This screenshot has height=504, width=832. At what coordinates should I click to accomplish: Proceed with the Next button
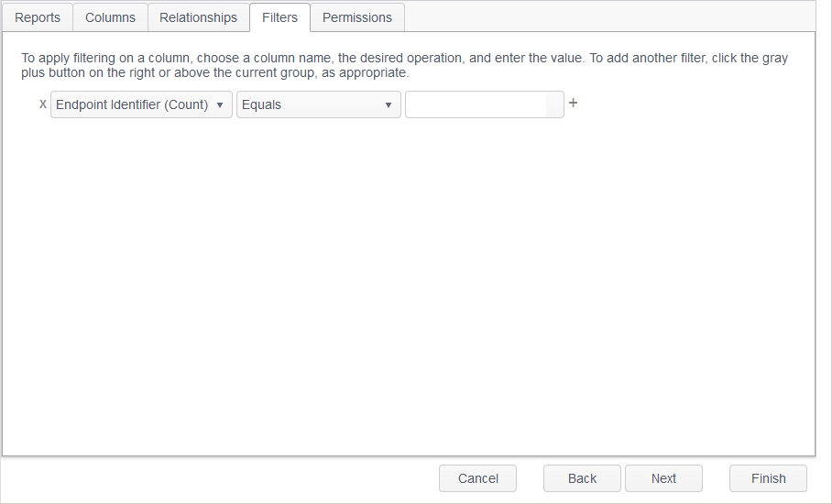coord(663,478)
